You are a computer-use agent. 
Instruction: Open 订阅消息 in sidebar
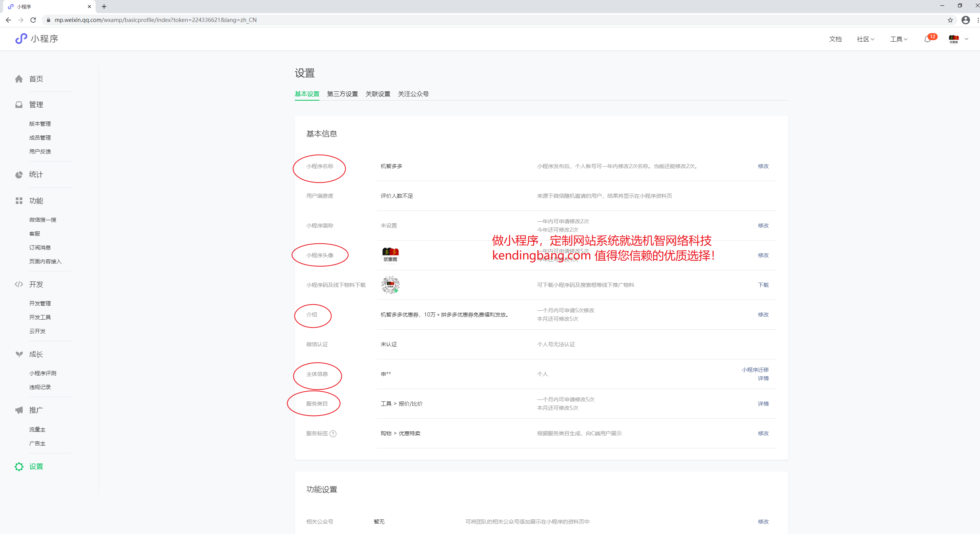(40, 248)
